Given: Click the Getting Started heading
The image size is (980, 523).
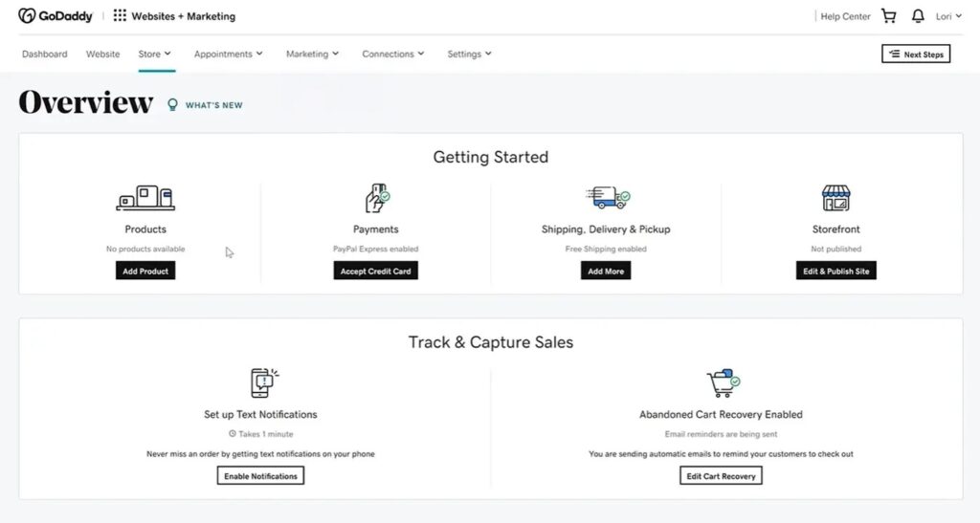Looking at the screenshot, I should (x=491, y=157).
